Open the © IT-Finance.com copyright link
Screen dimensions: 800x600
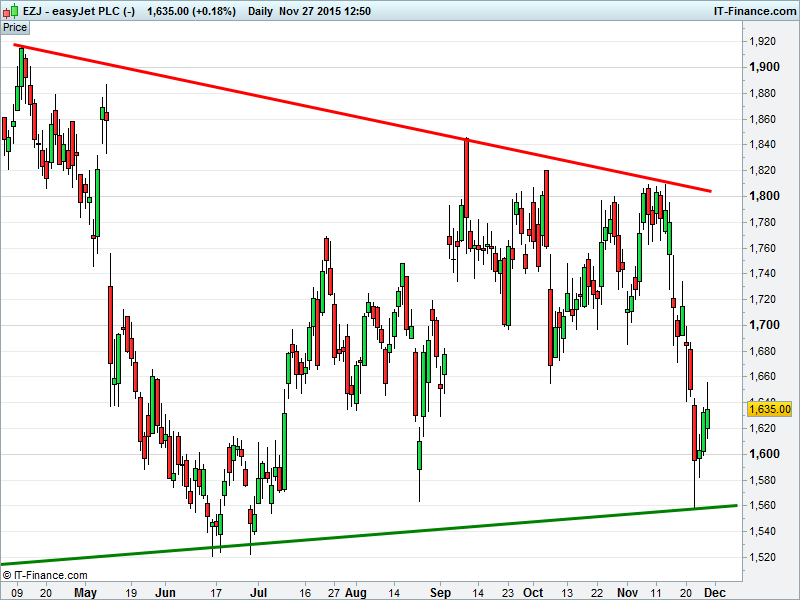point(45,575)
